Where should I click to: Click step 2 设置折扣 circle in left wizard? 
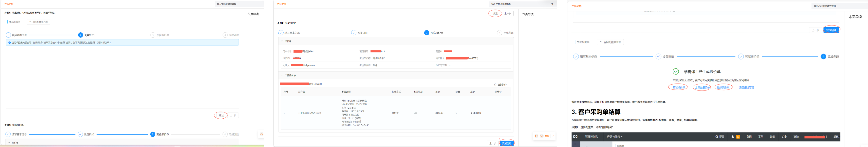point(81,35)
